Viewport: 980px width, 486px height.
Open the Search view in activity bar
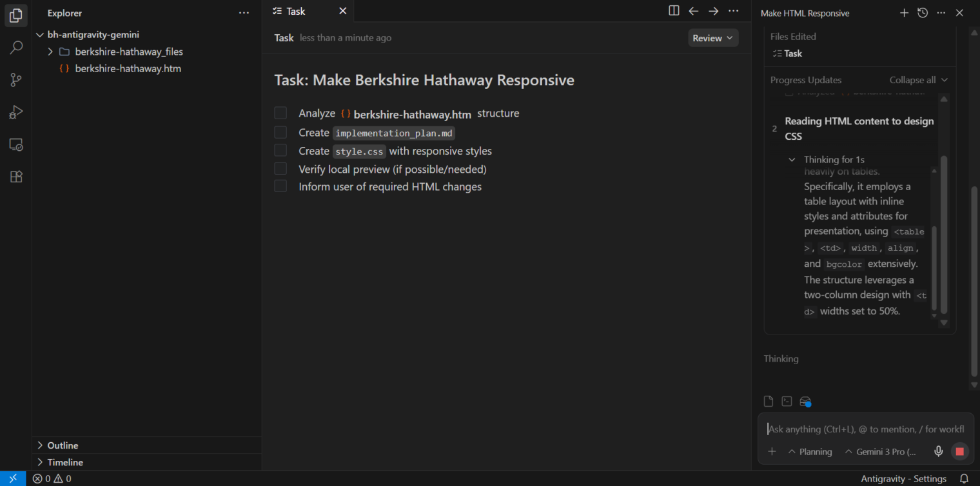(x=16, y=47)
